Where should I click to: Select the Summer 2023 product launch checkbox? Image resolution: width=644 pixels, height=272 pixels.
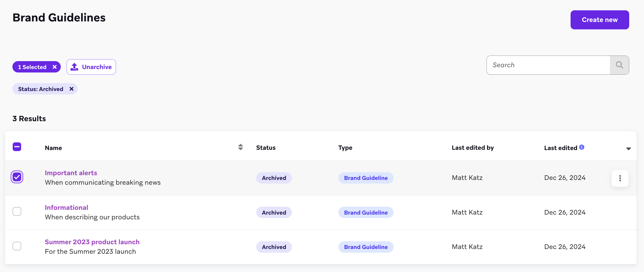17,246
